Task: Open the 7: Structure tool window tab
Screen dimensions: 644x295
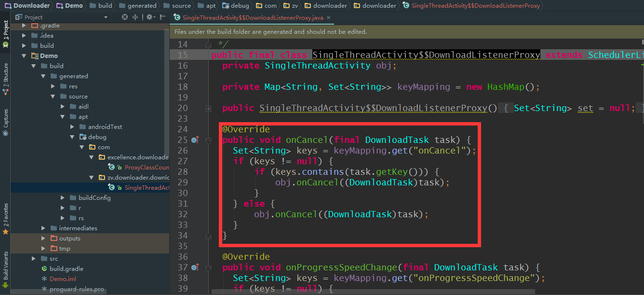Action: (5, 78)
